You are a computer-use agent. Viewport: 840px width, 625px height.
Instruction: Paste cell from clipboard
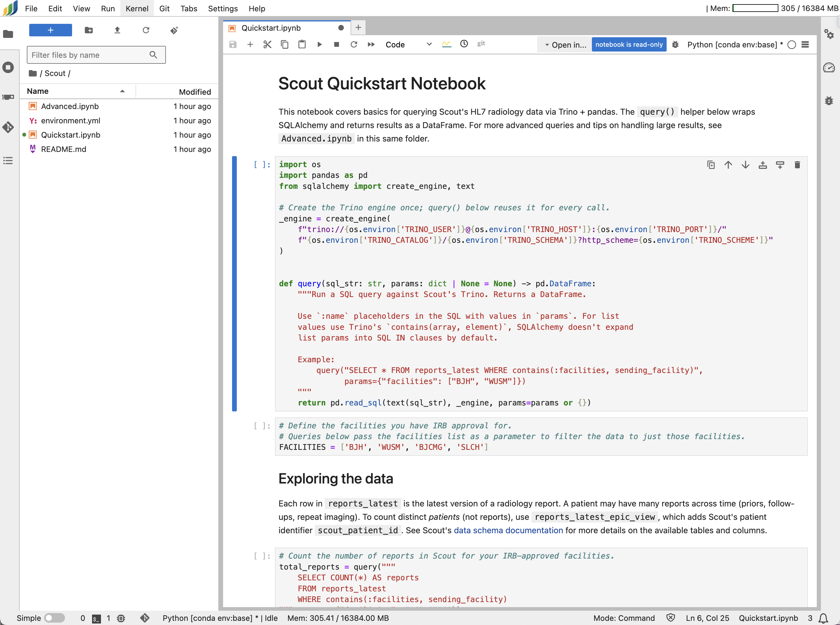(302, 45)
